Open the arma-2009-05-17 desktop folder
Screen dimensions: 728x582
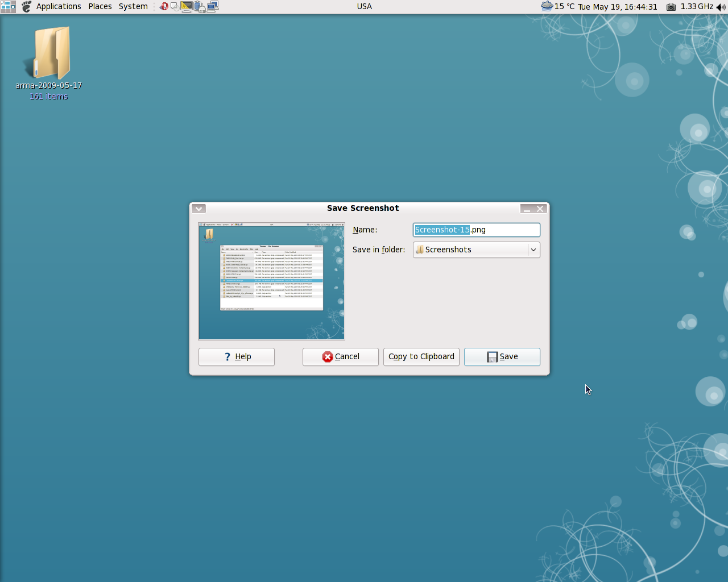pyautogui.click(x=49, y=64)
